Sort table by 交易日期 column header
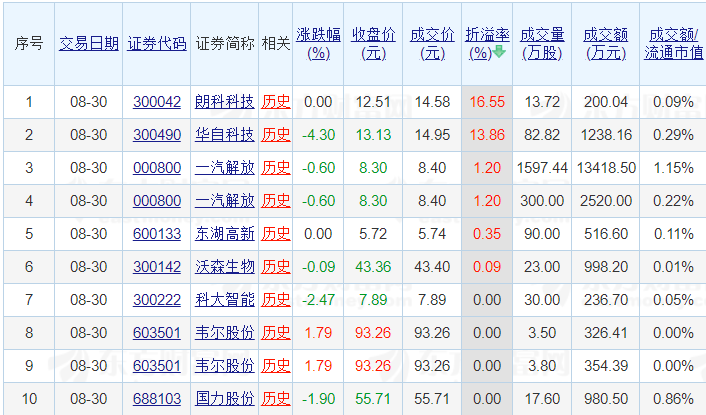Viewport: 706px width, 415px height. click(89, 43)
